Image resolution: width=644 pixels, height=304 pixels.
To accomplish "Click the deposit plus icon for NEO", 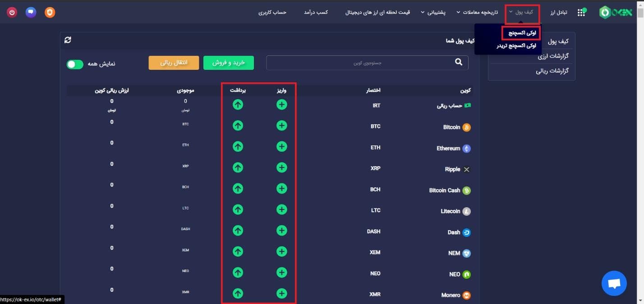I will (x=281, y=272).
